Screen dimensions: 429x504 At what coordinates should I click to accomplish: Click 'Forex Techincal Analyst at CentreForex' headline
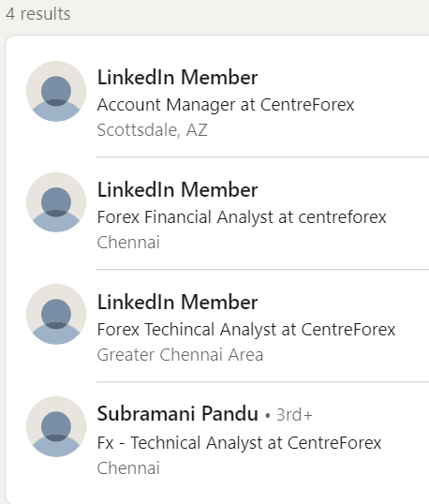click(x=246, y=330)
